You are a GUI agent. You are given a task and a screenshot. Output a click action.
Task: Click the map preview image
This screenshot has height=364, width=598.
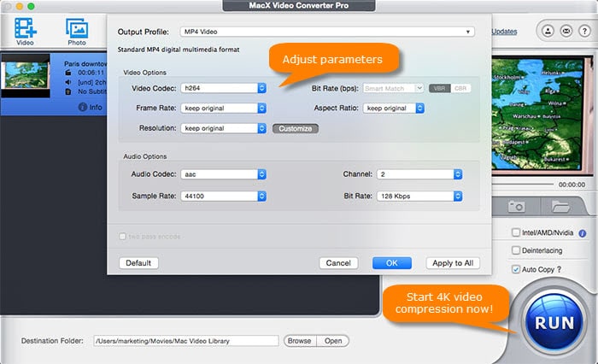click(542, 114)
